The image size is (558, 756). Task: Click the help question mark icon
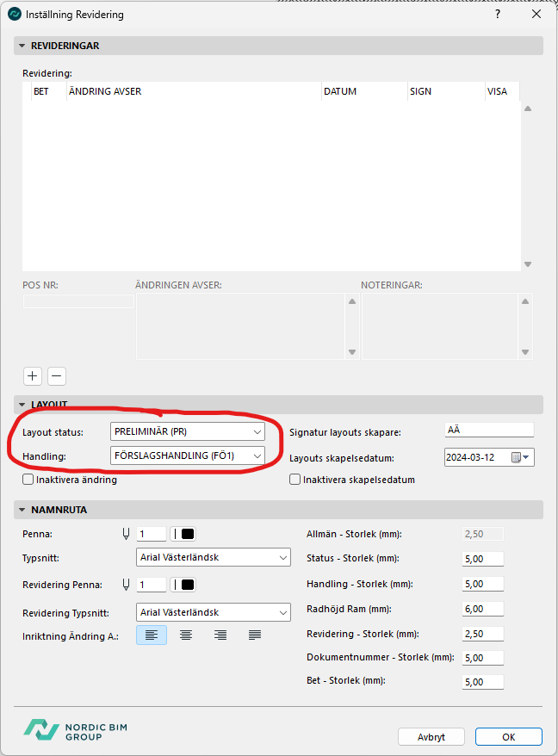point(498,15)
